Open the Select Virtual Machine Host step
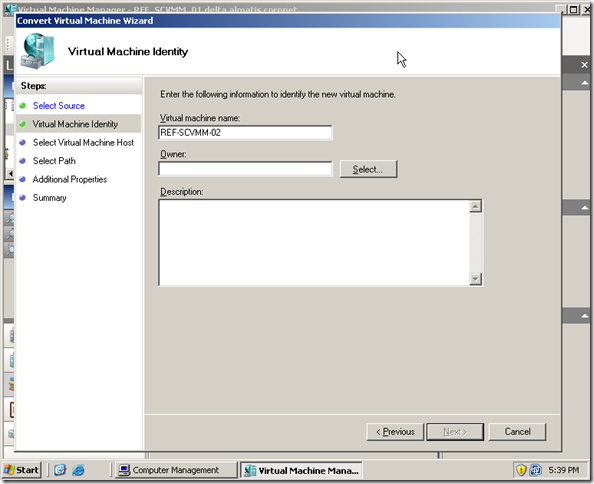The image size is (594, 484). (x=83, y=142)
